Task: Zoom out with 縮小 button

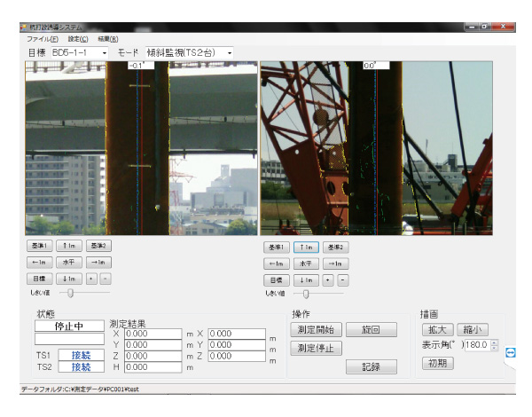Action: coord(473,330)
